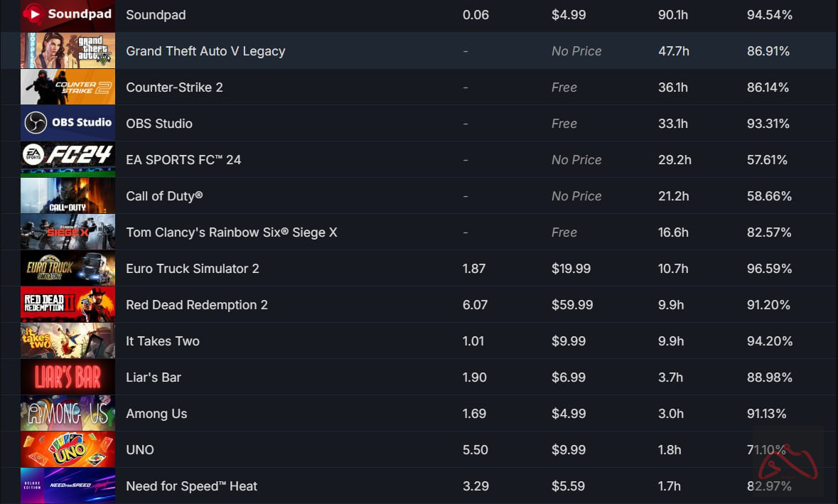This screenshot has width=838, height=504.
Task: Open the Call of Duty cover image
Action: point(68,196)
